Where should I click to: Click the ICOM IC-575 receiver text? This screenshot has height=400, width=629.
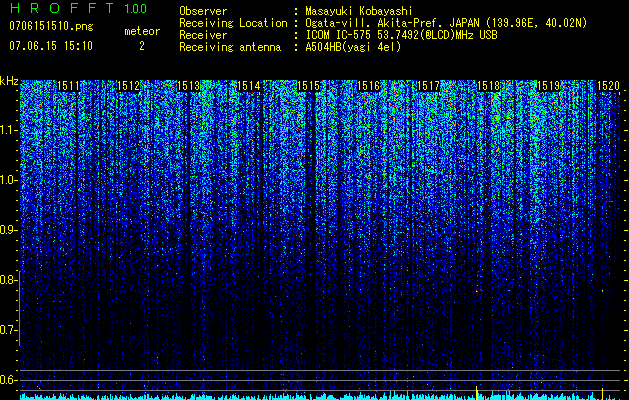click(402, 35)
